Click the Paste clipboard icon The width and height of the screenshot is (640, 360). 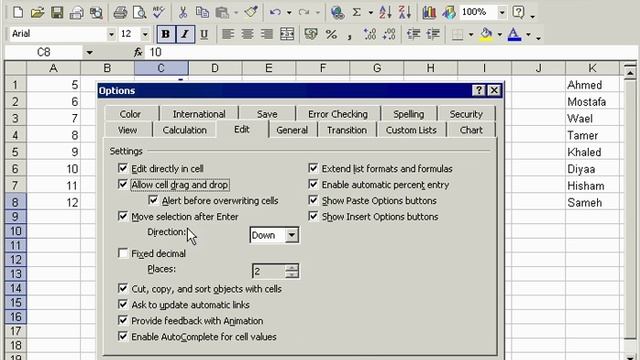222,13
